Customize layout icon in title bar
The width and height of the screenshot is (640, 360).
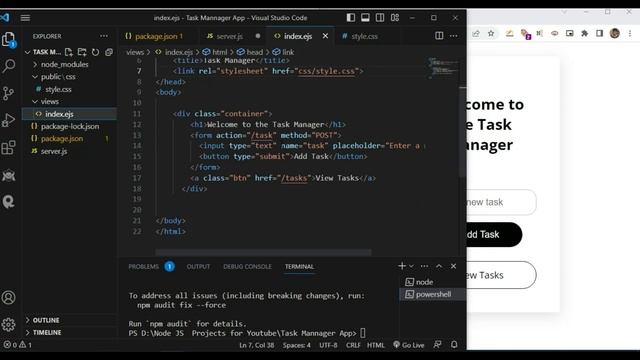(395, 18)
